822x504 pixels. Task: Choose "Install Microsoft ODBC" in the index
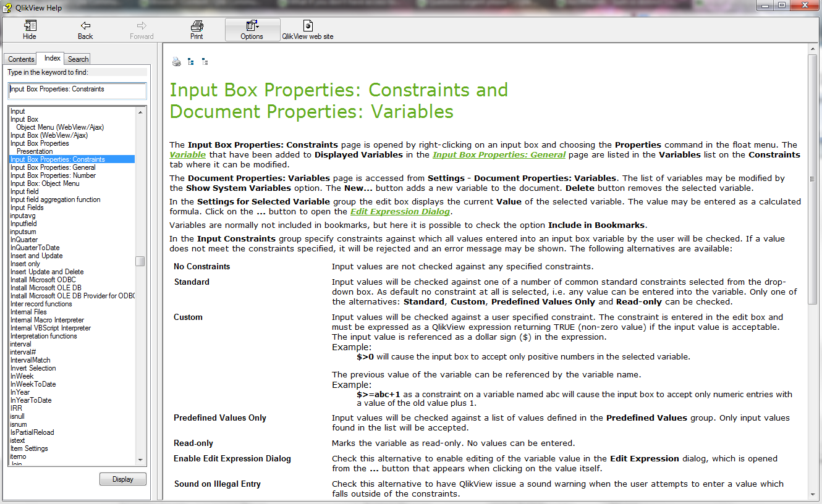click(x=43, y=280)
